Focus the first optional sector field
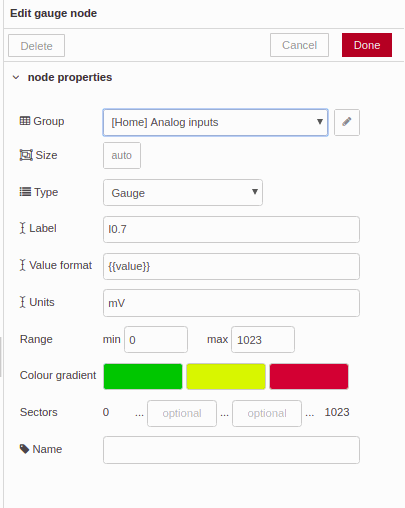Image resolution: width=405 pixels, height=508 pixels. (182, 413)
